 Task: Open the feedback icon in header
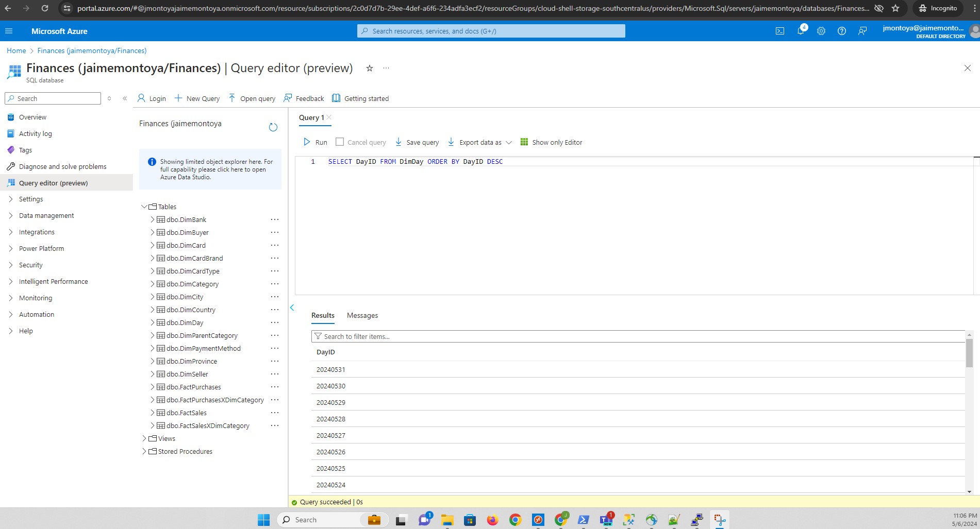coord(862,31)
